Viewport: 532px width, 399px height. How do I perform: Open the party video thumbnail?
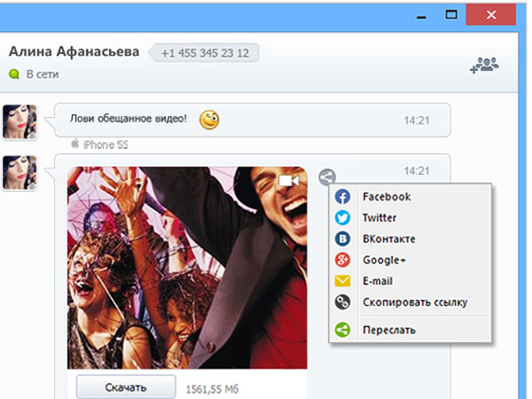[187, 268]
